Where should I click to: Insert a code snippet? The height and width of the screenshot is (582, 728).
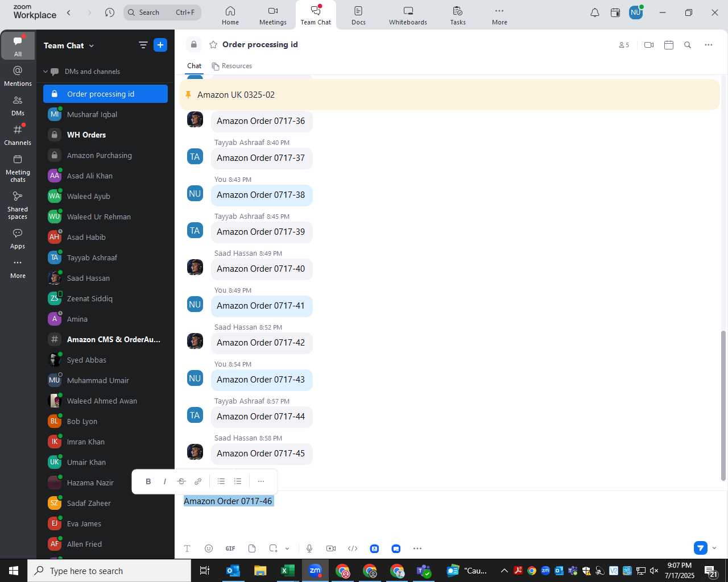pyautogui.click(x=353, y=548)
